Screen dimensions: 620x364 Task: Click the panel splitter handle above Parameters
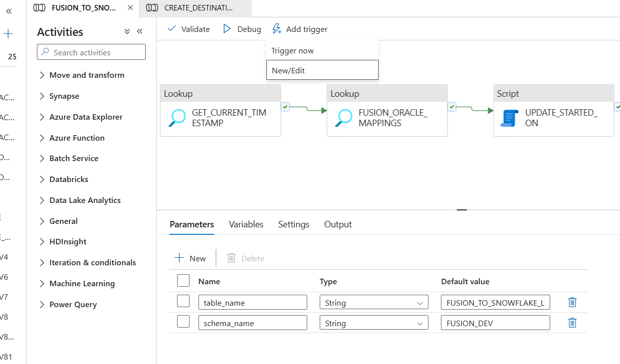pyautogui.click(x=462, y=210)
